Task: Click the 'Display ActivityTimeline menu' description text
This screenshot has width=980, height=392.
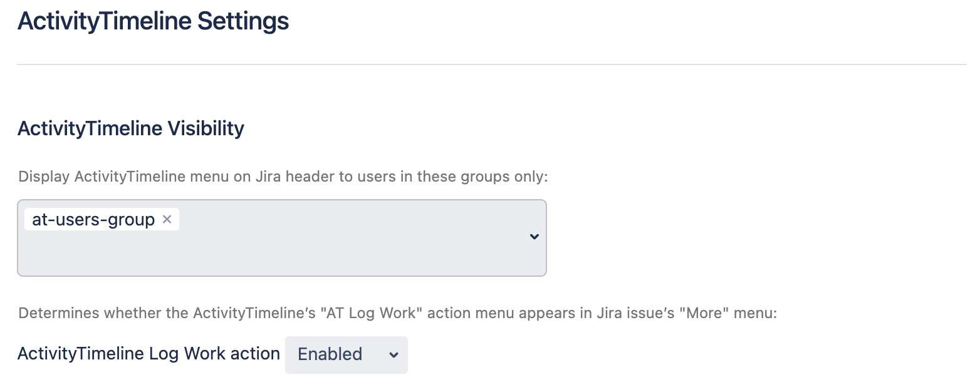Action: point(283,177)
